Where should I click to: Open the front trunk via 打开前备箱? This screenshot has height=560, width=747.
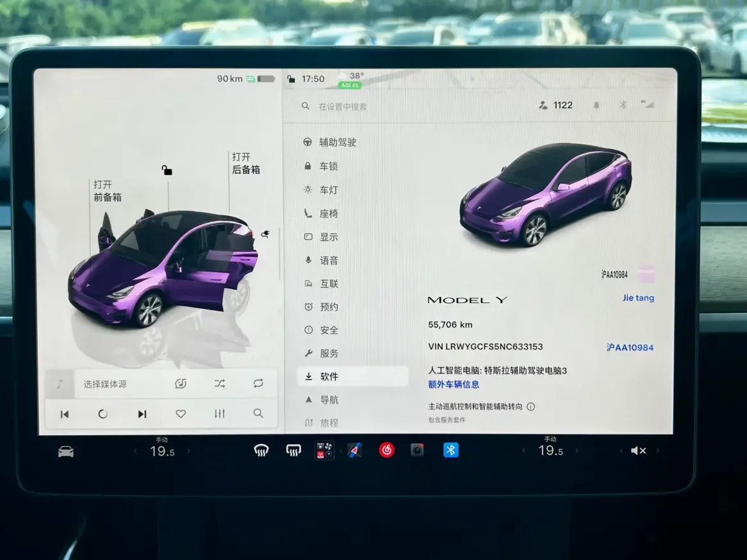click(107, 191)
